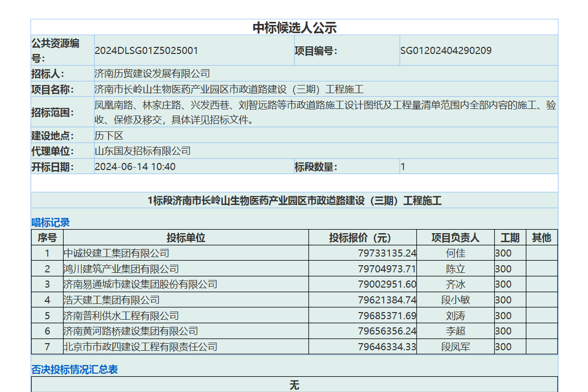
Task: Click project manager 段小敏
Action: point(456,300)
